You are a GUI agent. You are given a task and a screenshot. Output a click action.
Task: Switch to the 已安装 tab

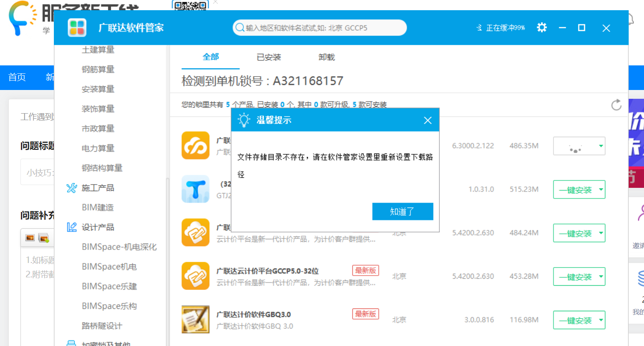269,58
